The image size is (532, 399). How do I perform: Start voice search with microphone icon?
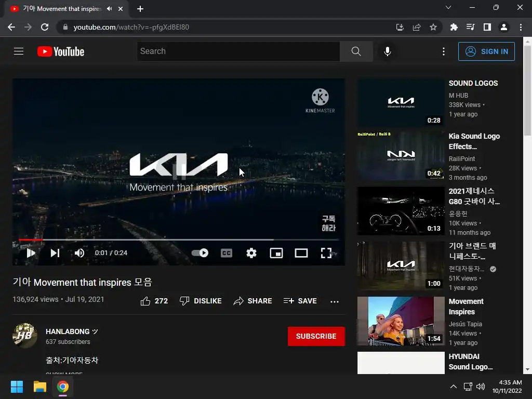[388, 51]
